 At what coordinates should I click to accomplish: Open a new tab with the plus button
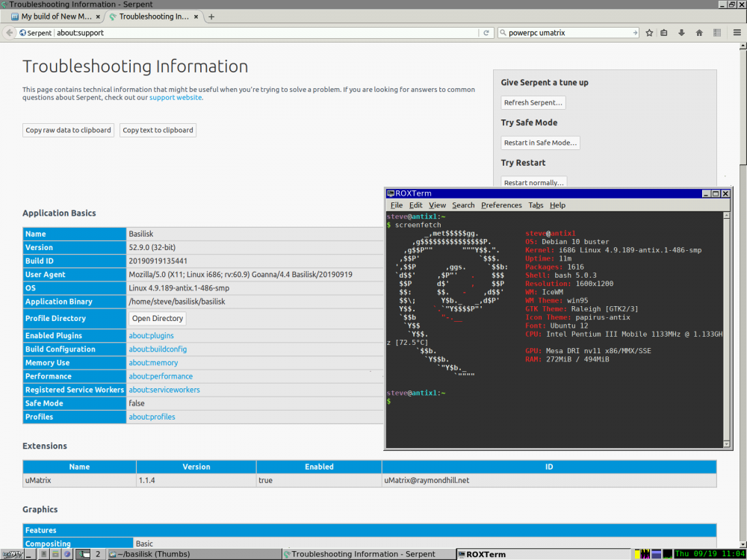point(211,16)
